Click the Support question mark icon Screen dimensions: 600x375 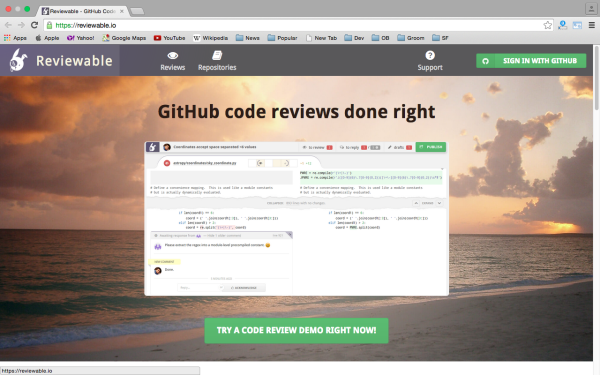click(x=430, y=55)
